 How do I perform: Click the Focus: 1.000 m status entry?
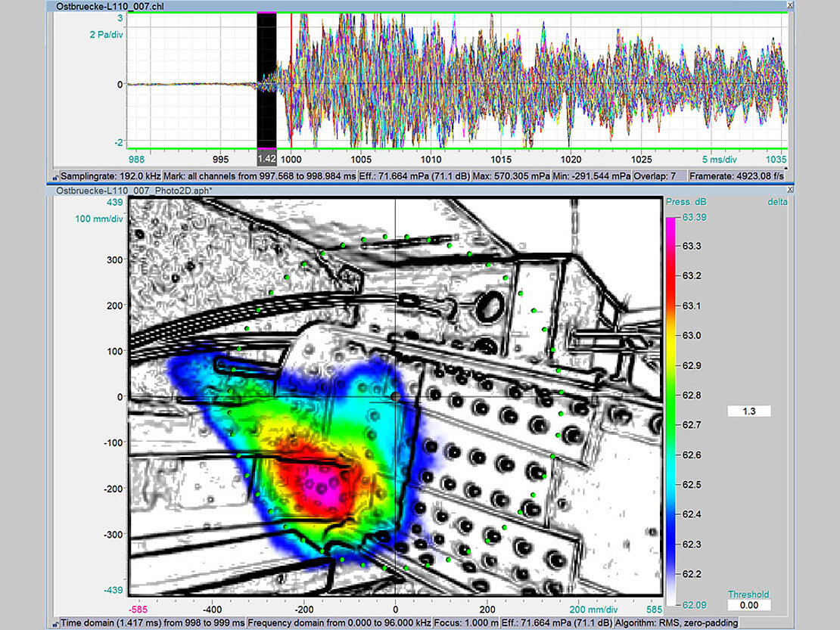pos(466,623)
